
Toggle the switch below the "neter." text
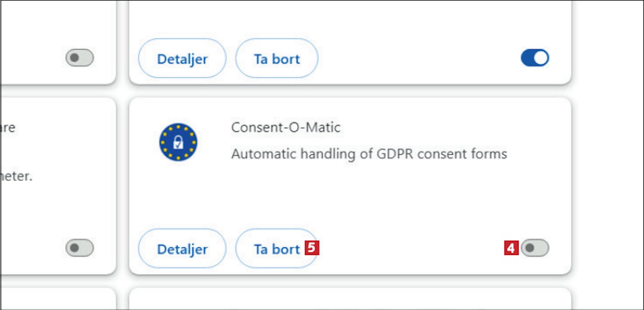coord(79,248)
